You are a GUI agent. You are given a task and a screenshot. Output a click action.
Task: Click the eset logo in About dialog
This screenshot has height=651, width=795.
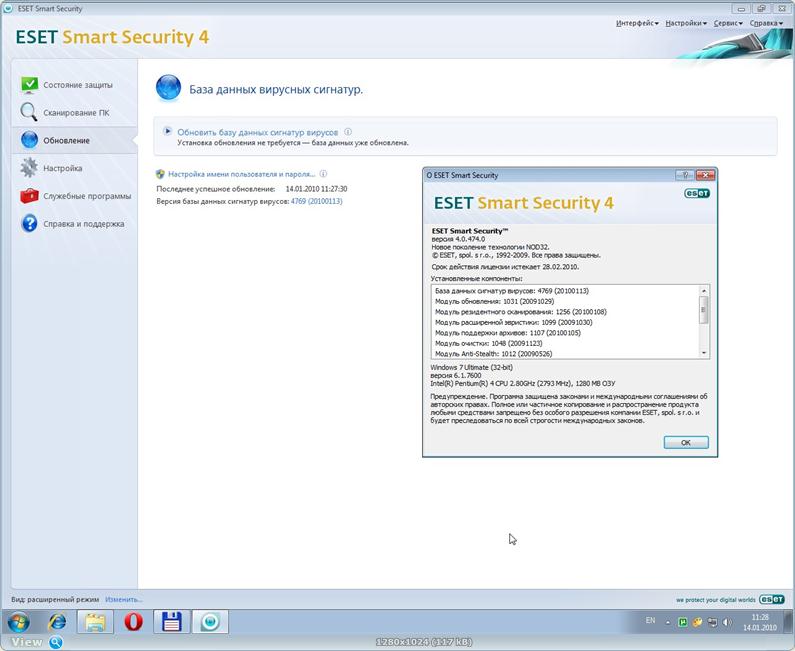coord(697,193)
